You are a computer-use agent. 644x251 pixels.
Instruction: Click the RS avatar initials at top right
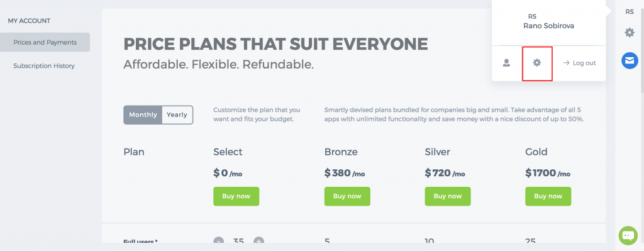[629, 12]
